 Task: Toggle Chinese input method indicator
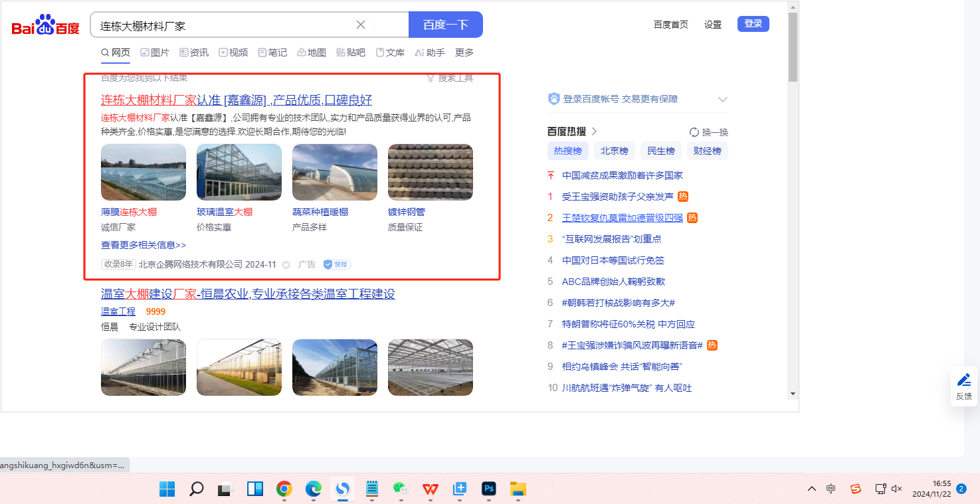pyautogui.click(x=831, y=489)
